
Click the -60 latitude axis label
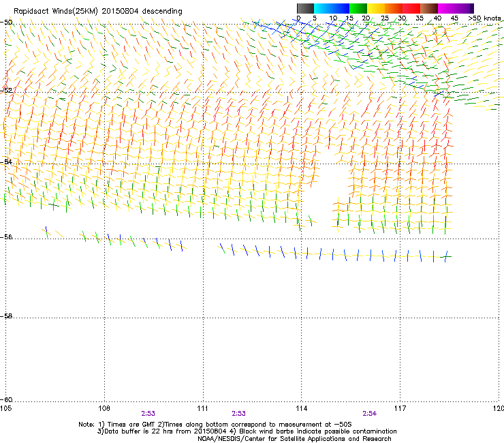pos(6,399)
